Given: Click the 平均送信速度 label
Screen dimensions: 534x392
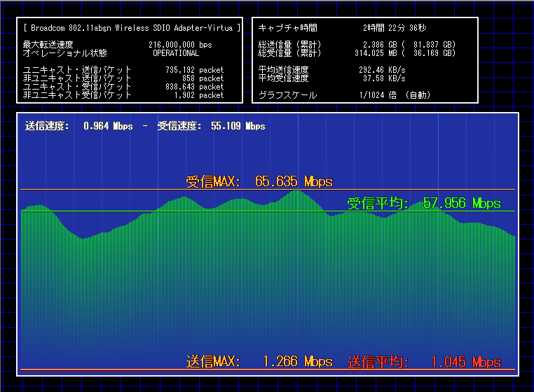Looking at the screenshot, I should [x=283, y=70].
